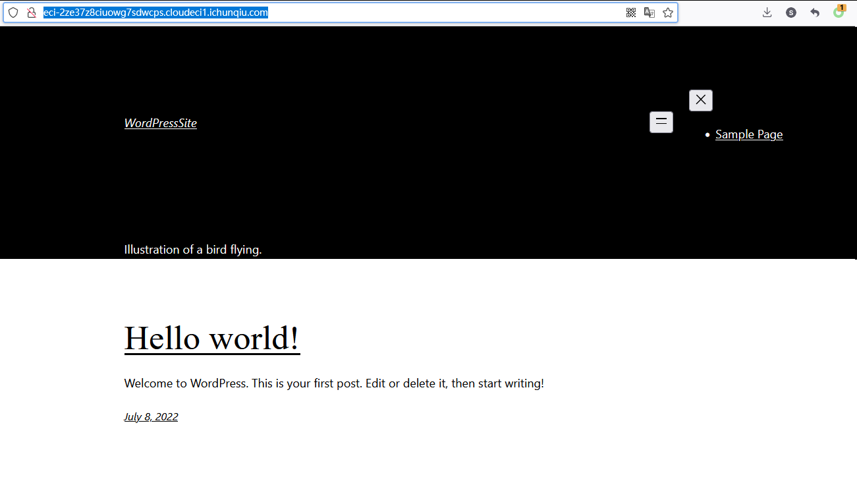The height and width of the screenshot is (504, 857).
Task: Open the browser downloads panel
Action: pos(767,13)
